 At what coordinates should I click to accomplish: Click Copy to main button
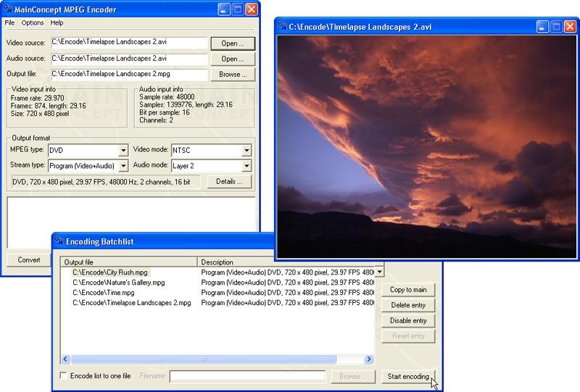pos(408,290)
